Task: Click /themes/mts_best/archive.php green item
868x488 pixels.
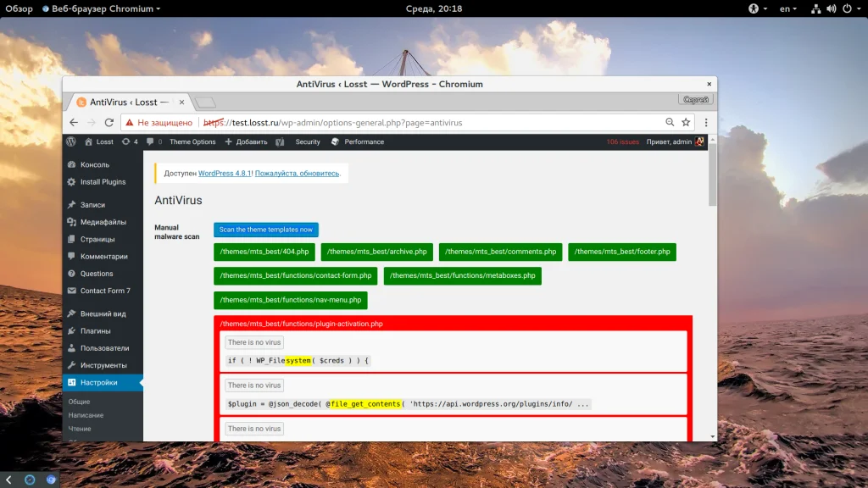Action: pyautogui.click(x=377, y=252)
